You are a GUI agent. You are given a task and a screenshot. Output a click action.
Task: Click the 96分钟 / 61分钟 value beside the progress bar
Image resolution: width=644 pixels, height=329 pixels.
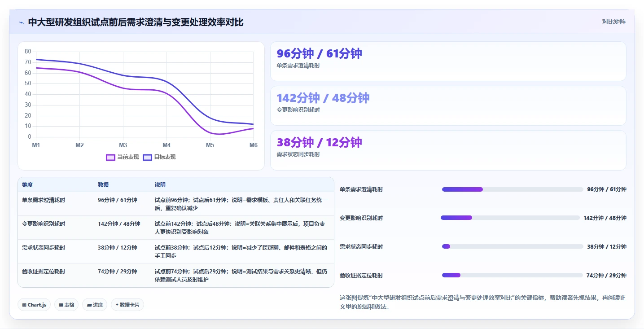tap(607, 189)
